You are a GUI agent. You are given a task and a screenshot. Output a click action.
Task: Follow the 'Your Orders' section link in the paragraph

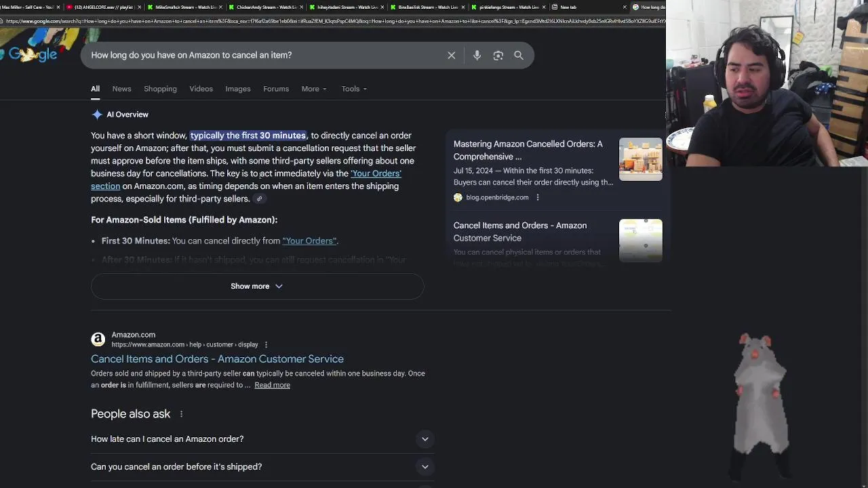(x=376, y=174)
